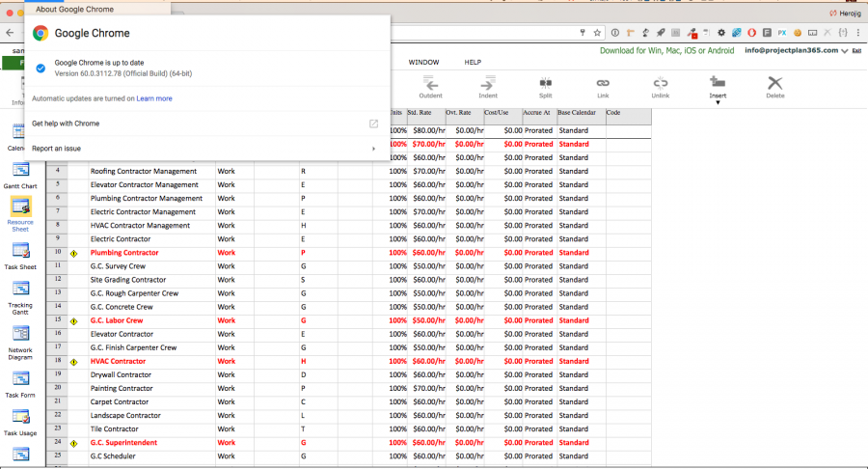Click Download for Win, Mac, iOS or Android link
This screenshot has width=868, height=469.
pos(667,50)
